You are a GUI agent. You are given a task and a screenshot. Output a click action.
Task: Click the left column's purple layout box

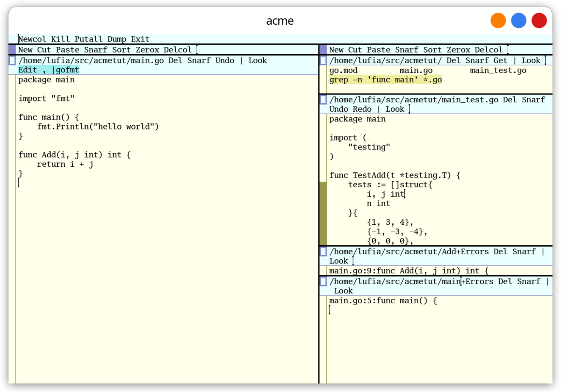pos(12,50)
